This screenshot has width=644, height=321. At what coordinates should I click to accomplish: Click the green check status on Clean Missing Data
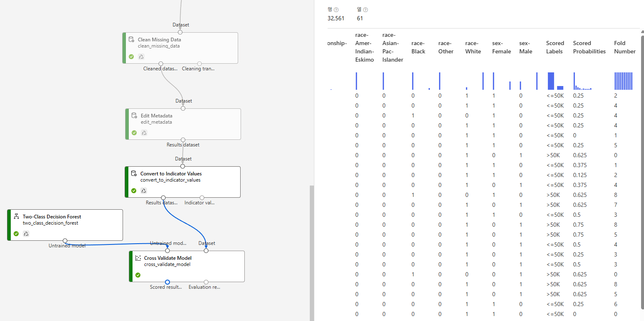pos(131,57)
